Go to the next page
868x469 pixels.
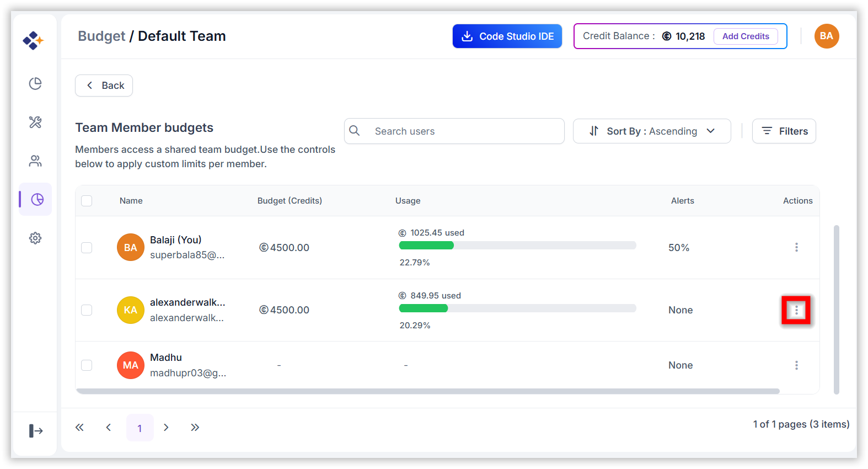click(x=166, y=428)
